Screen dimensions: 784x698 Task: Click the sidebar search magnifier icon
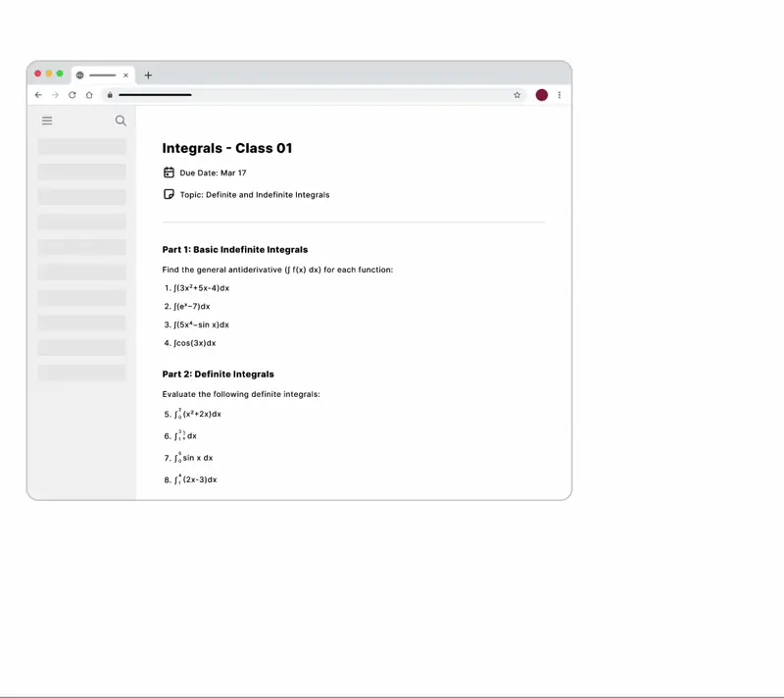[121, 121]
